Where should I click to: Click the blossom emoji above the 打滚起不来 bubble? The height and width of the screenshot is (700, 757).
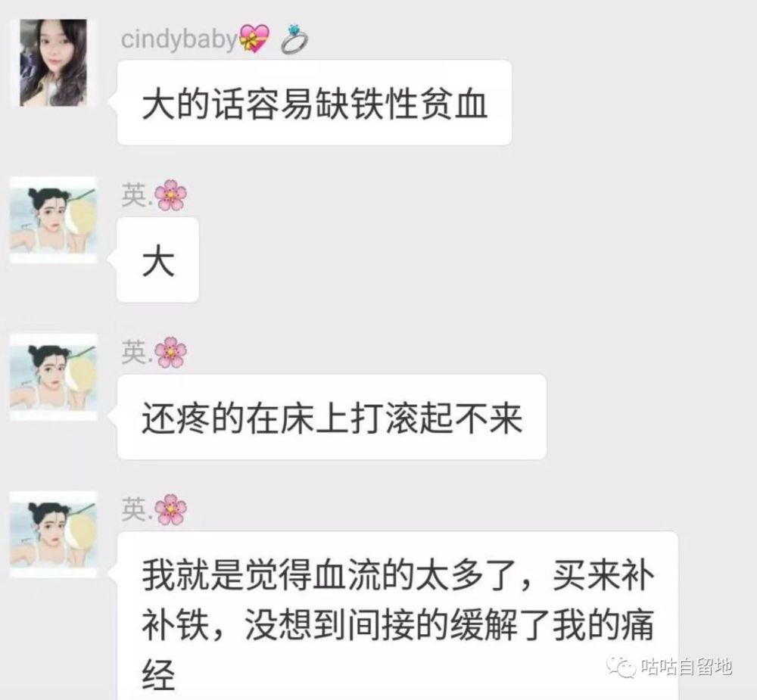click(170, 352)
